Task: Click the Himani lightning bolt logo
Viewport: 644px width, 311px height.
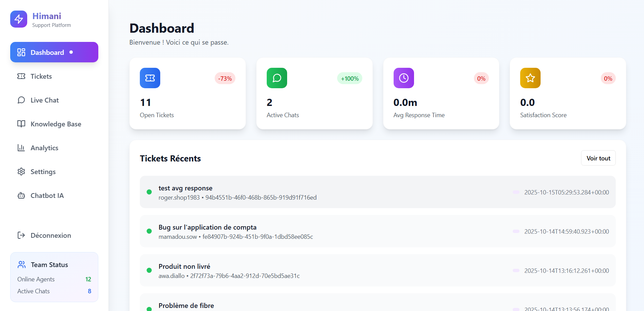Action: tap(19, 19)
